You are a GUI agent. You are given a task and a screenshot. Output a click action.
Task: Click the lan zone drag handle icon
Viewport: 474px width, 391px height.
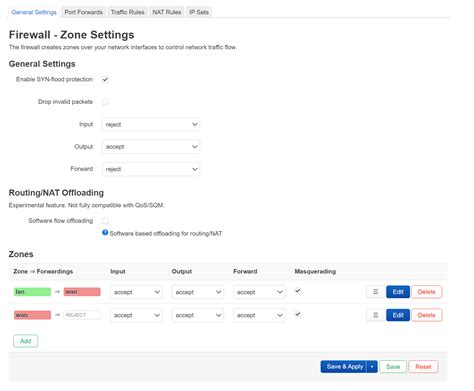click(375, 292)
